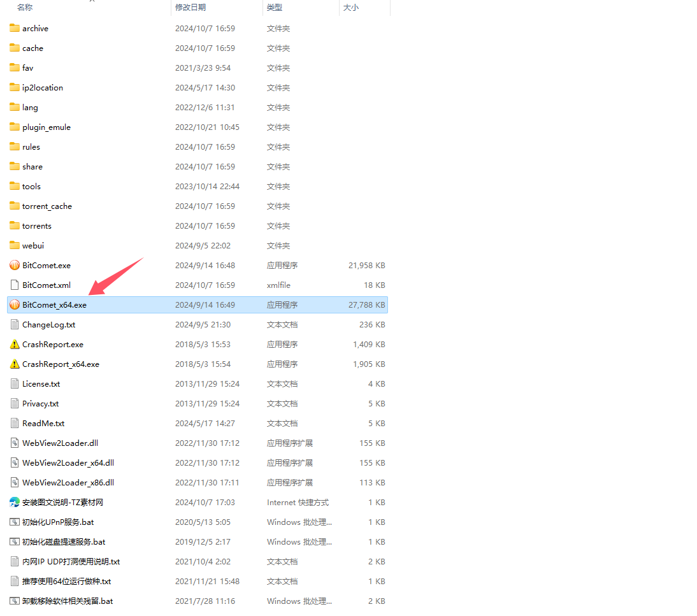Select the WebView2Loader_x86.dll file name
This screenshot has height=616, width=697.
pyautogui.click(x=68, y=483)
